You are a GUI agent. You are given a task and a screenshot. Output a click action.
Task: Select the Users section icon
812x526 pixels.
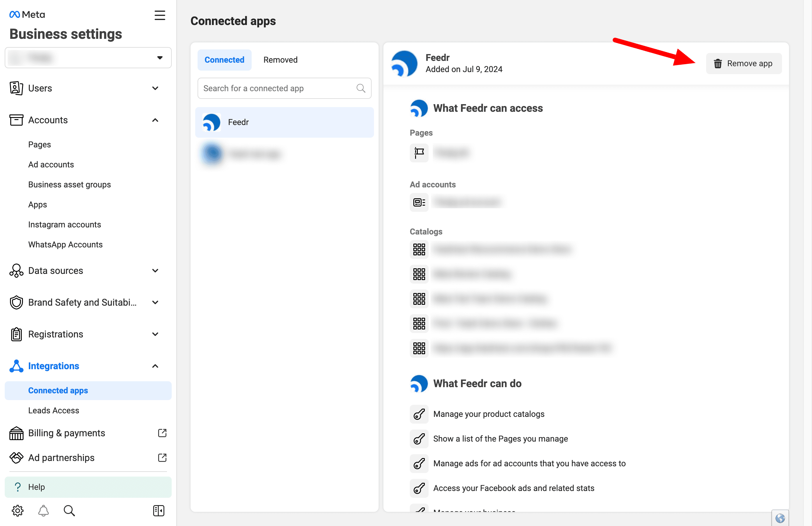point(16,88)
